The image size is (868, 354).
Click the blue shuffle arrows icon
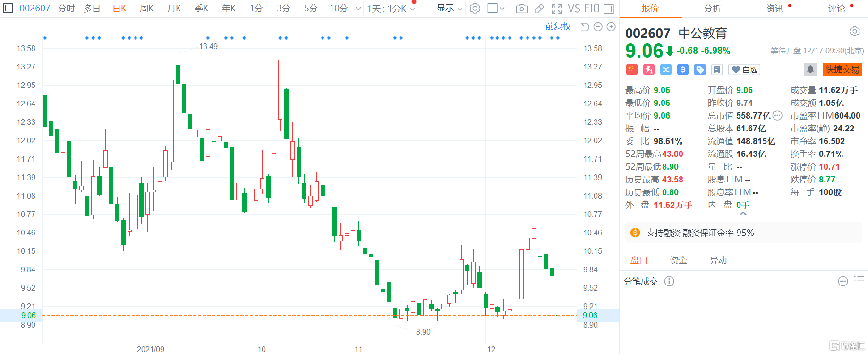click(666, 70)
